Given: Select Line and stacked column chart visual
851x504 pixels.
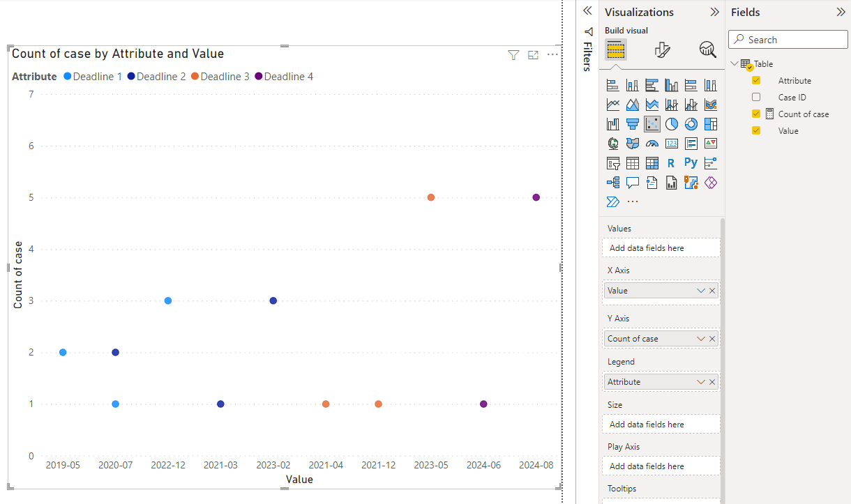Looking at the screenshot, I should [x=672, y=105].
